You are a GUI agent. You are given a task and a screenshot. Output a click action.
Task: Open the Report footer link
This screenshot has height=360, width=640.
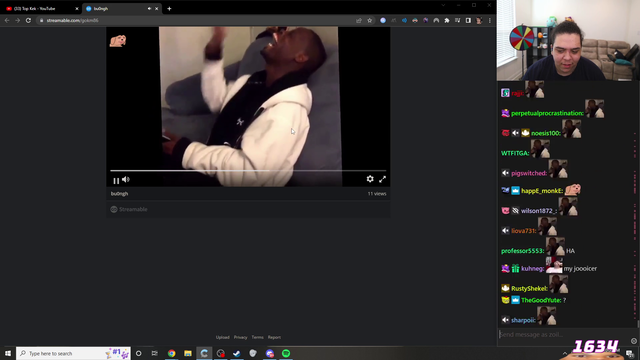click(x=274, y=337)
